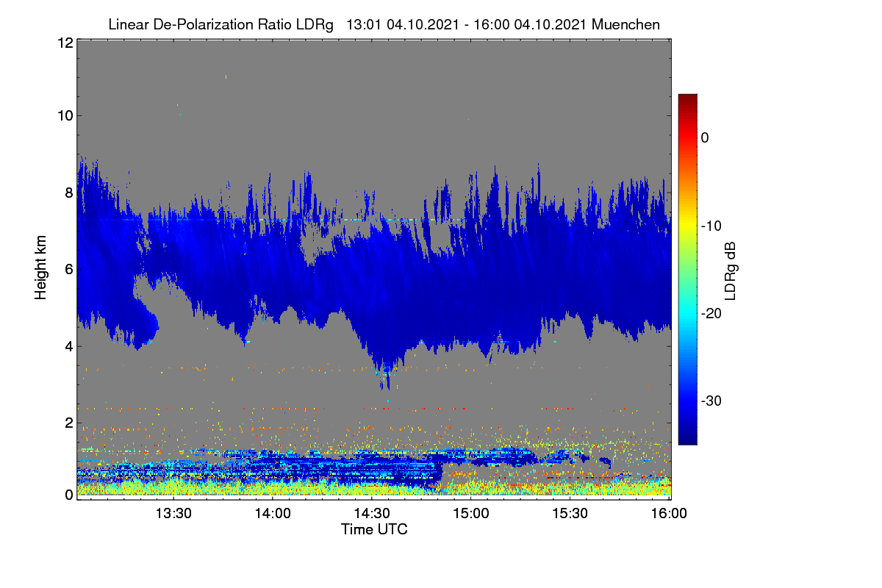Click the 13:30 time tick label

[174, 514]
